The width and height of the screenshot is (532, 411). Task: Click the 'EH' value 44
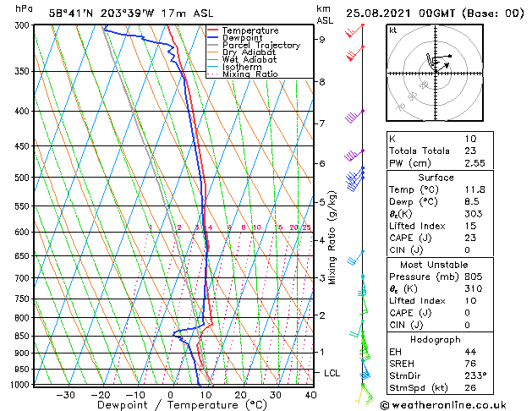(x=470, y=352)
